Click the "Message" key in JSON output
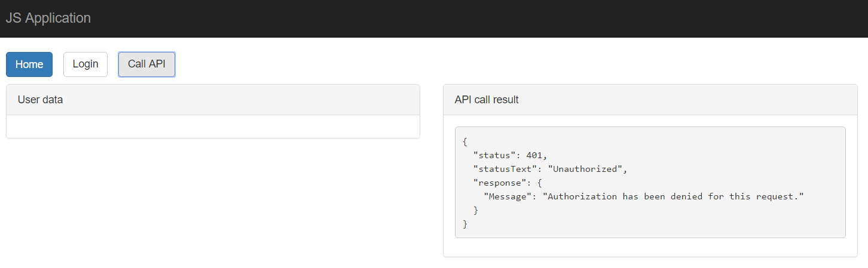 [x=508, y=196]
